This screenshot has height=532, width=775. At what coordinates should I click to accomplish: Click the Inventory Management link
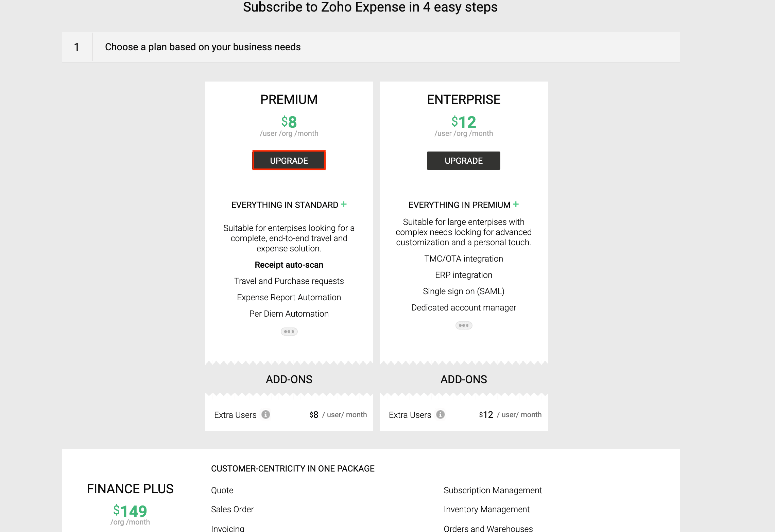coord(486,509)
